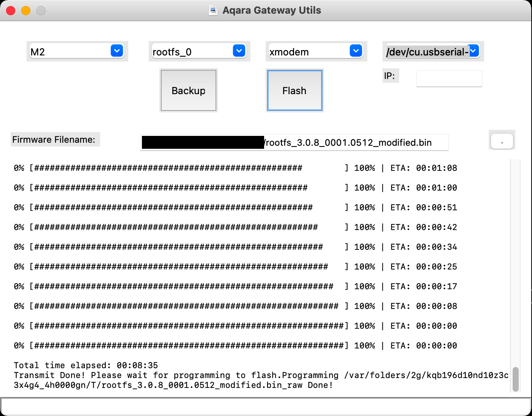Click the 'Firmware Filename:' label
The height and width of the screenshot is (416, 532).
coord(54,139)
